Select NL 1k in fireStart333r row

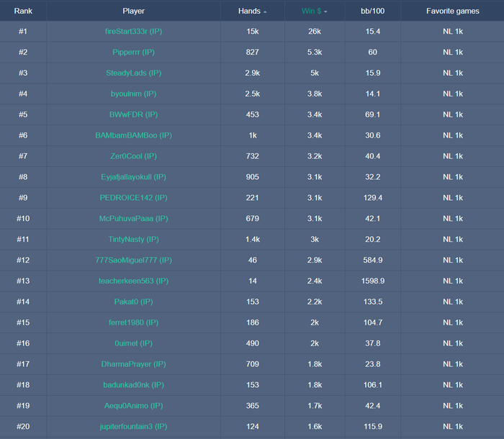[x=453, y=32]
